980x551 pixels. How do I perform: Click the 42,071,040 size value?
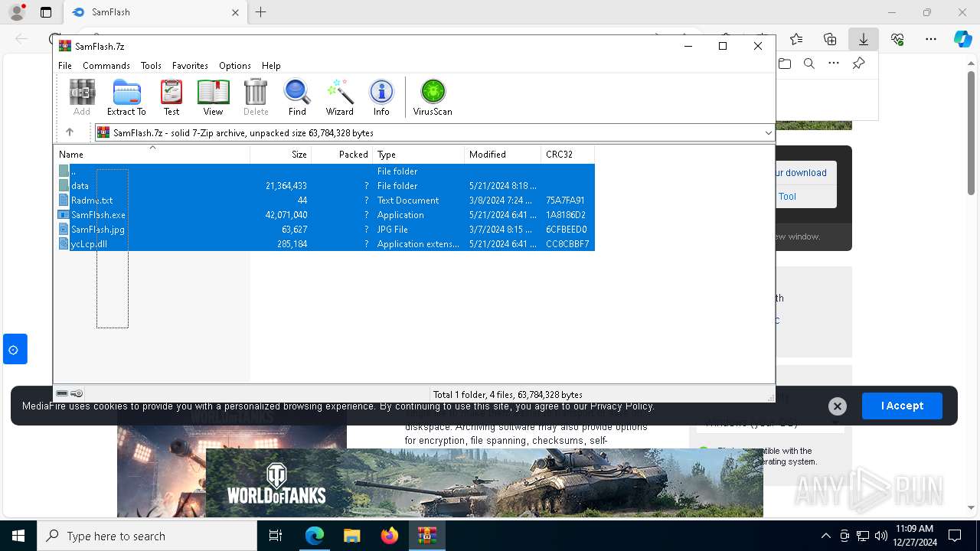coord(286,215)
